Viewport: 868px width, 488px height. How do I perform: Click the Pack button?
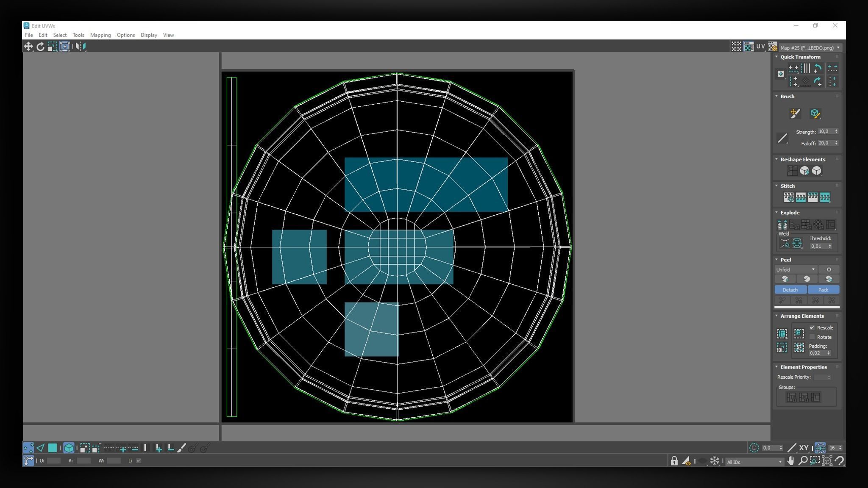tap(823, 290)
